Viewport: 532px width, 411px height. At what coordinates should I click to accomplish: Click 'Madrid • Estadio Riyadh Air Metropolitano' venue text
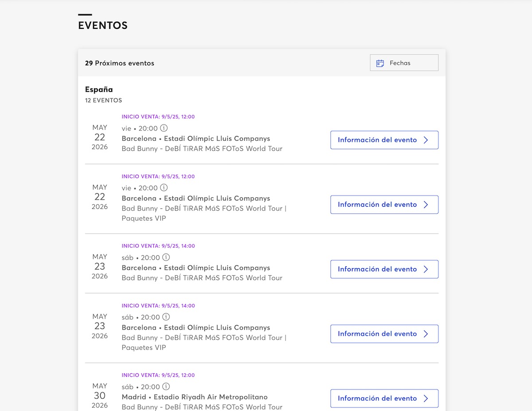click(x=195, y=397)
